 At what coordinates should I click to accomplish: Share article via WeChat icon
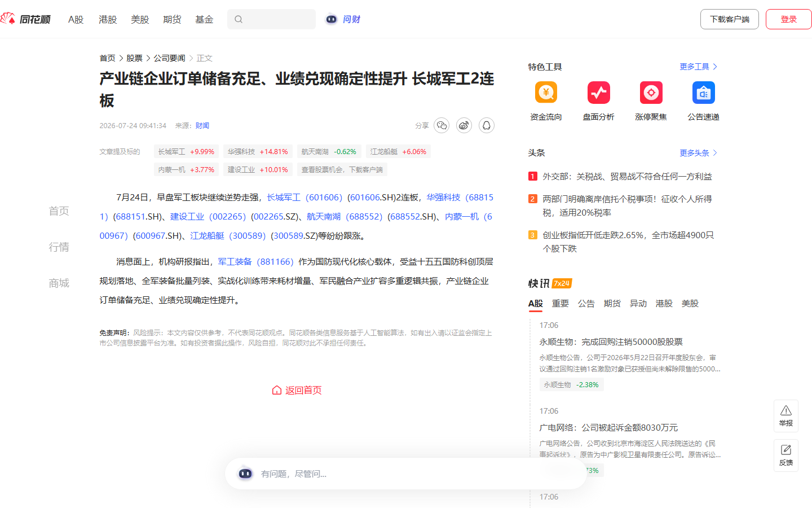(x=442, y=125)
